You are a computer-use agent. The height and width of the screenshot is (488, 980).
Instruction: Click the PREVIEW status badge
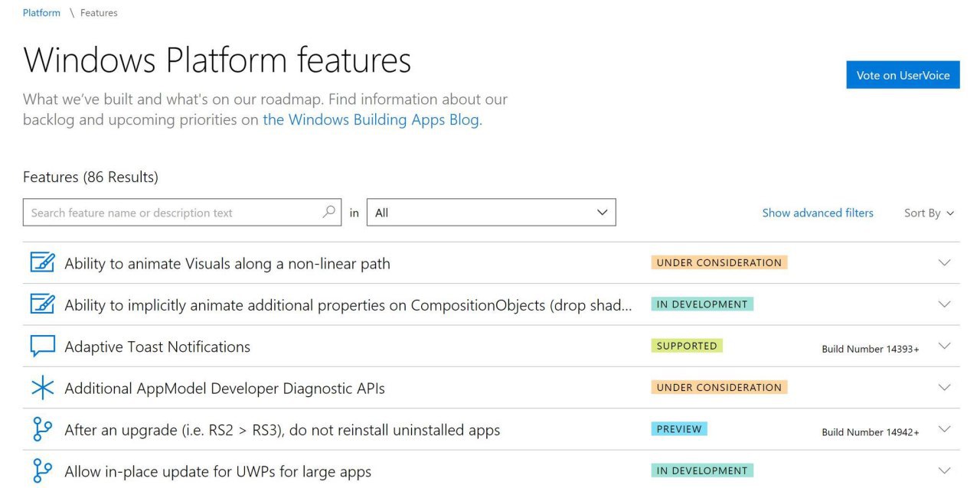[679, 429]
